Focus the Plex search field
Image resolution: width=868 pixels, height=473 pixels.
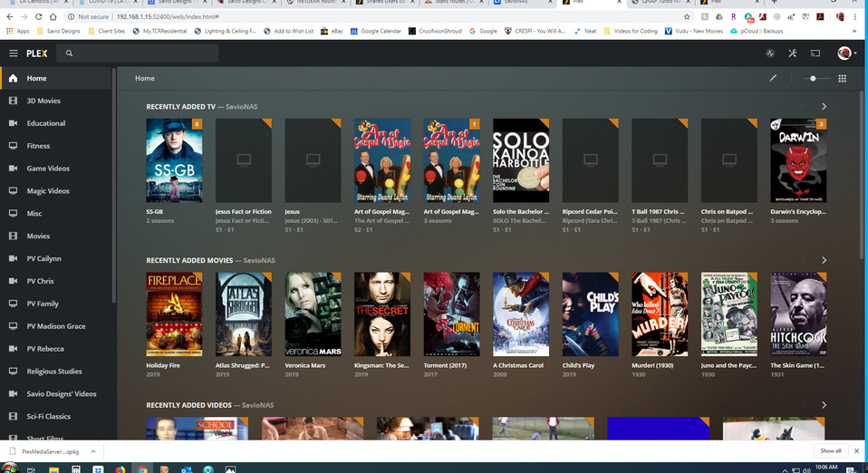[x=139, y=53]
